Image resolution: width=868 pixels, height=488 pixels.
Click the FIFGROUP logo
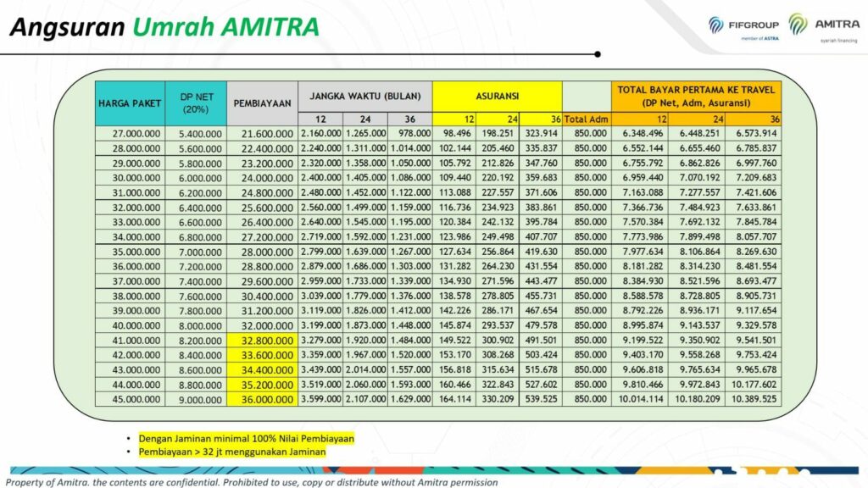[746, 26]
